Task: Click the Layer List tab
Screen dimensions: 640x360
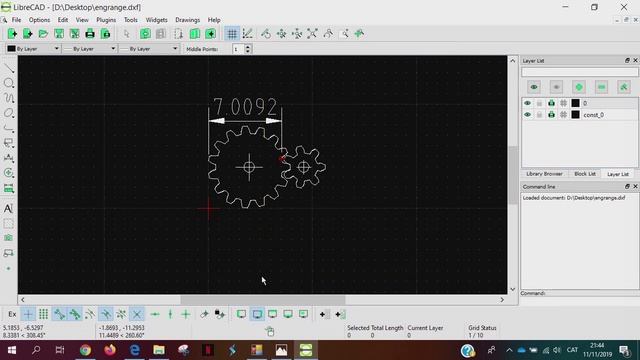Action: coord(618,174)
